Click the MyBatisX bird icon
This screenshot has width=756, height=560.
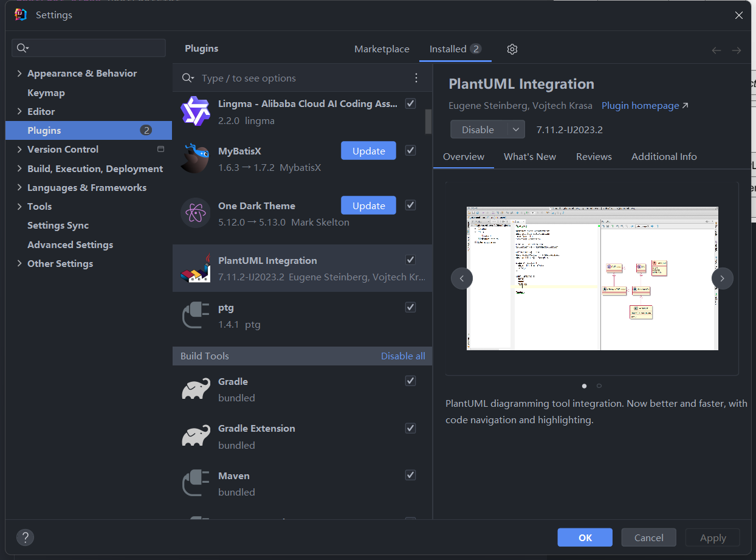point(195,159)
